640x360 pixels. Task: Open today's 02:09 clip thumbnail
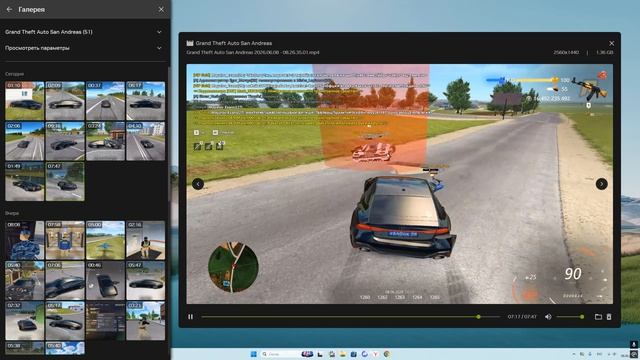pyautogui.click(x=65, y=101)
